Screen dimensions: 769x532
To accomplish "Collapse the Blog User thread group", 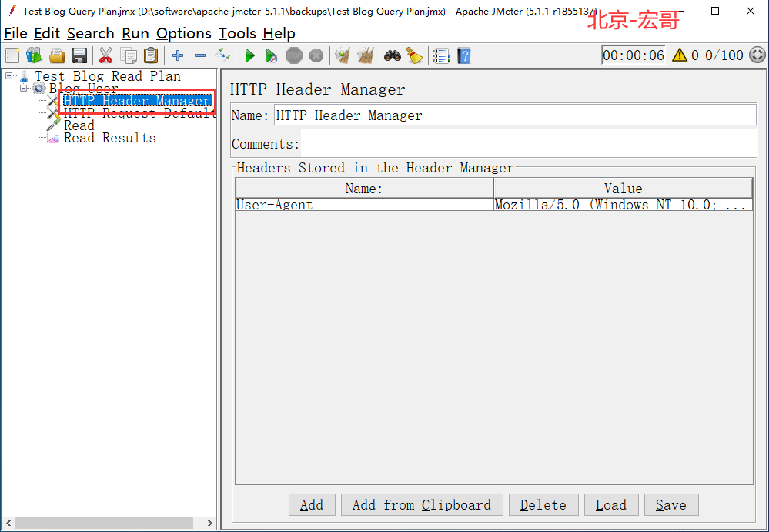I will [23, 89].
